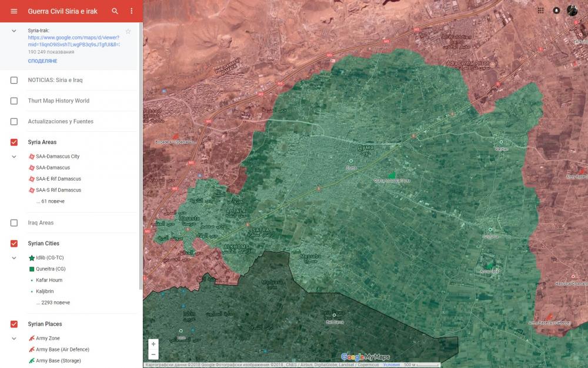Screen dimensions: 588x368
Task: Select the Army Zone list item
Action: click(48, 338)
